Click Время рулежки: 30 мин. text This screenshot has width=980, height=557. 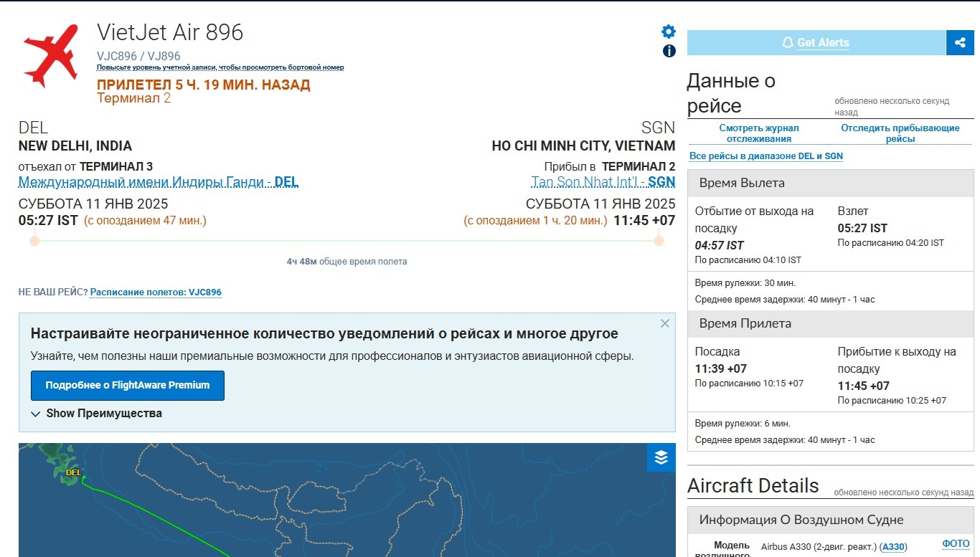pos(745,283)
